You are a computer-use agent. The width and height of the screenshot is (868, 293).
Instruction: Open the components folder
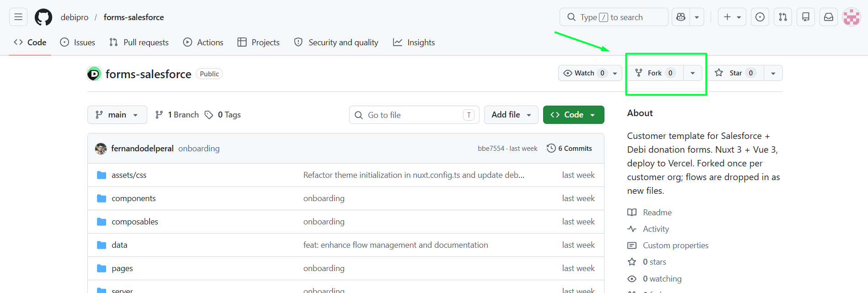point(134,198)
